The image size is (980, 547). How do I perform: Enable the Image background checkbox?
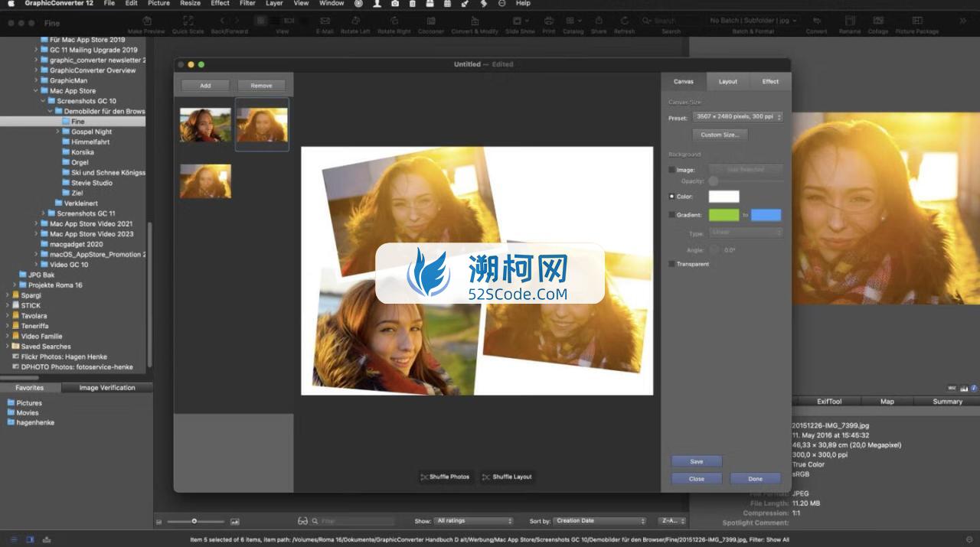(x=672, y=170)
